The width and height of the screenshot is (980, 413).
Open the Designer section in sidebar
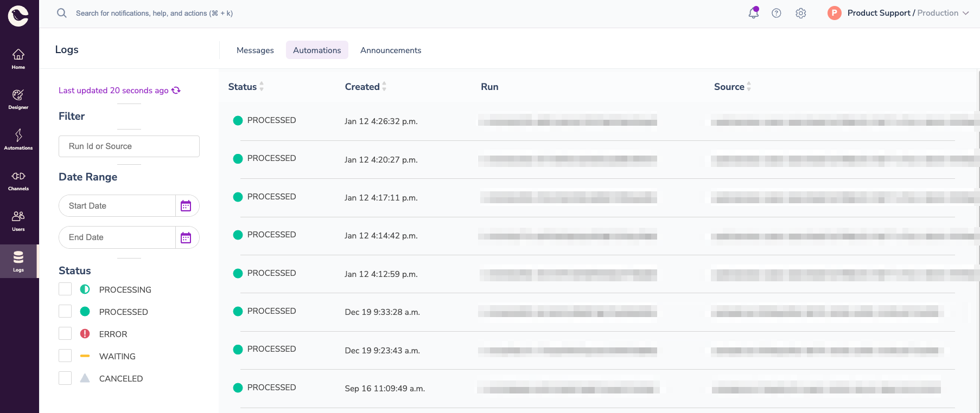click(18, 100)
